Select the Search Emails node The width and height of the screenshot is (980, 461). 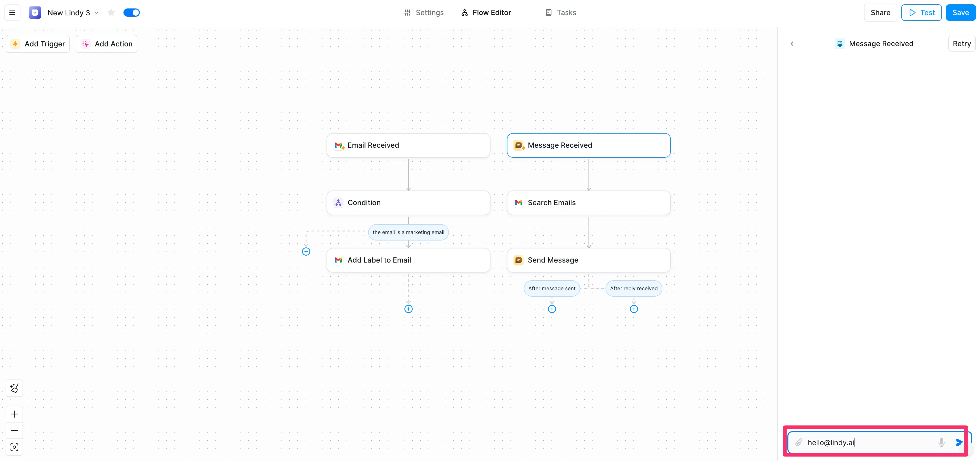588,203
